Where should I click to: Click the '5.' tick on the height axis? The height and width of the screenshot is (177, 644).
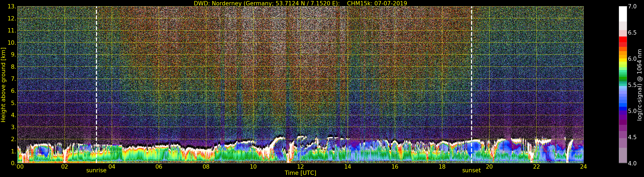[x=14, y=103]
